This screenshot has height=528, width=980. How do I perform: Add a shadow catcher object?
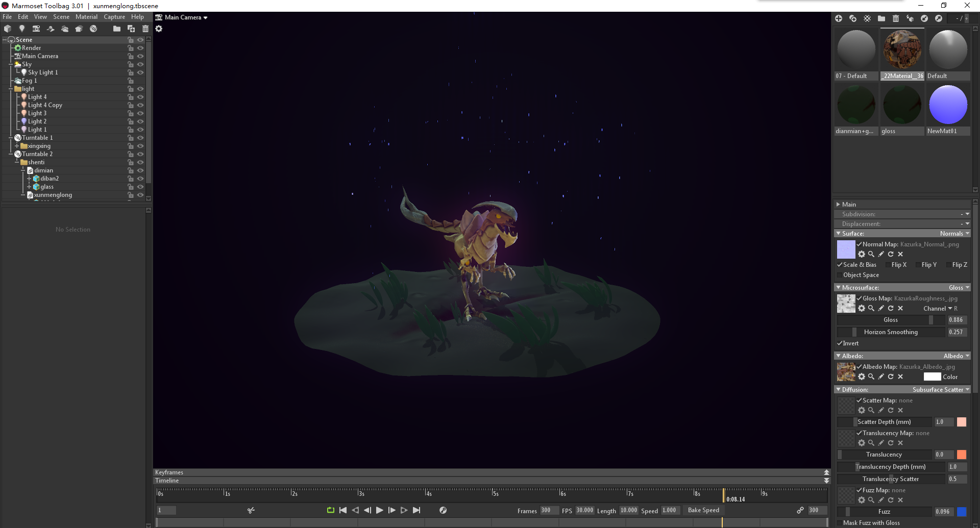[51, 29]
